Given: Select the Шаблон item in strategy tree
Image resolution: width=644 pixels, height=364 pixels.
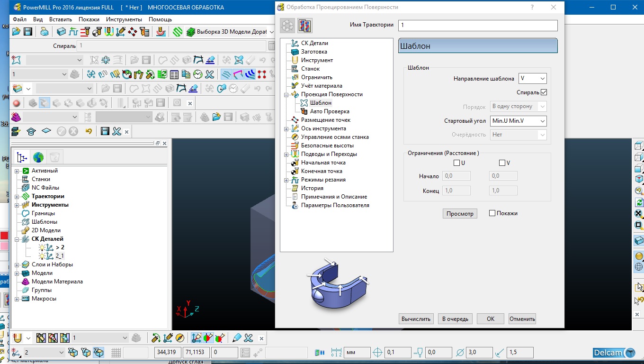Looking at the screenshot, I should [321, 103].
